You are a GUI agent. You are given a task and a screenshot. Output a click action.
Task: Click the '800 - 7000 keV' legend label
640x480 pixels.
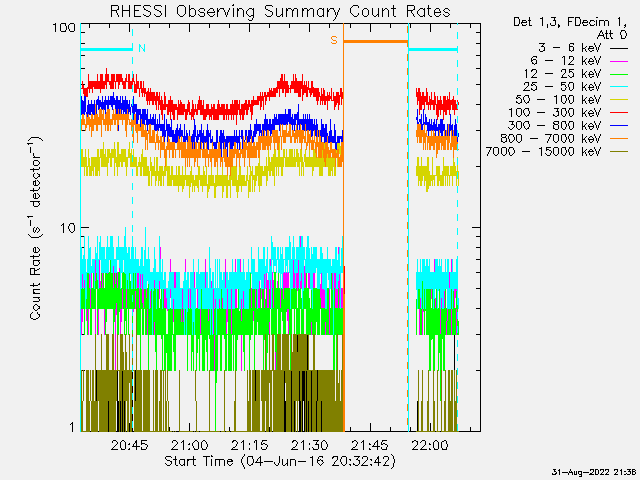551,138
